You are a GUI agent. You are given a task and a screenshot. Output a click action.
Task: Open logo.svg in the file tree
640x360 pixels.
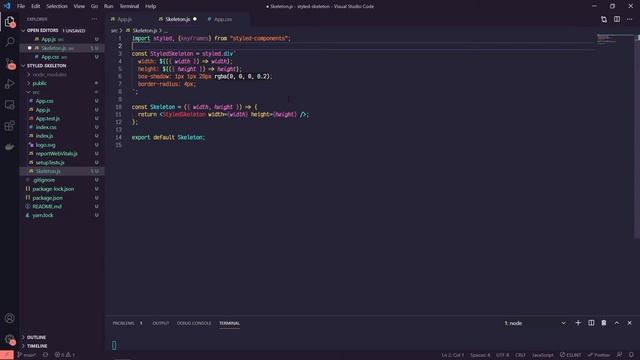pos(45,145)
